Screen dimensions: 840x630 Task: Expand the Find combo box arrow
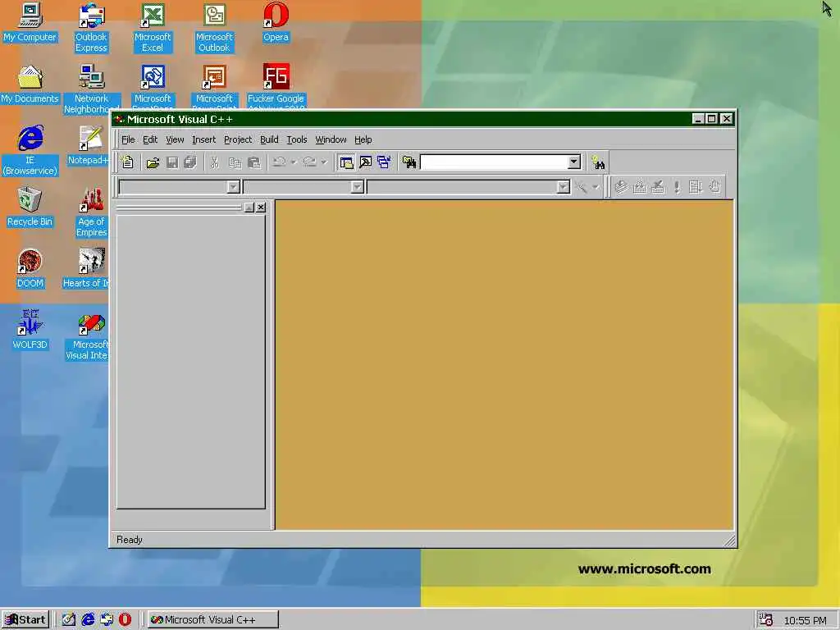pyautogui.click(x=573, y=162)
